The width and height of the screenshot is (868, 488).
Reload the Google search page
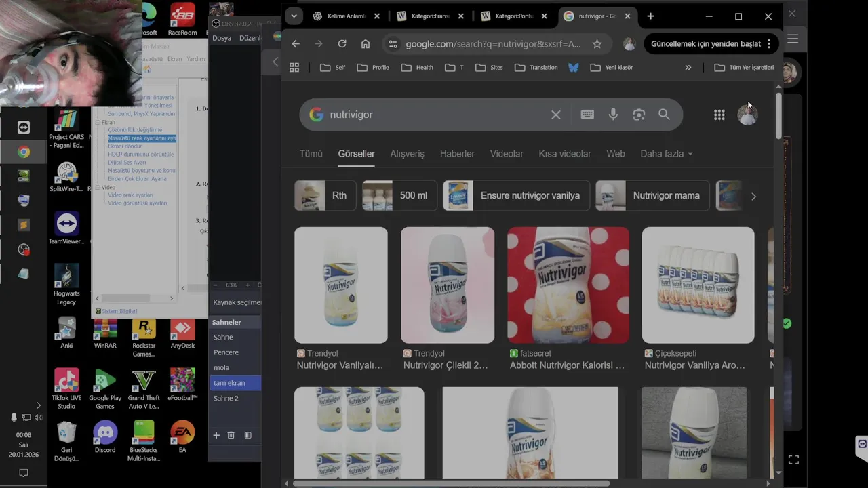point(342,44)
